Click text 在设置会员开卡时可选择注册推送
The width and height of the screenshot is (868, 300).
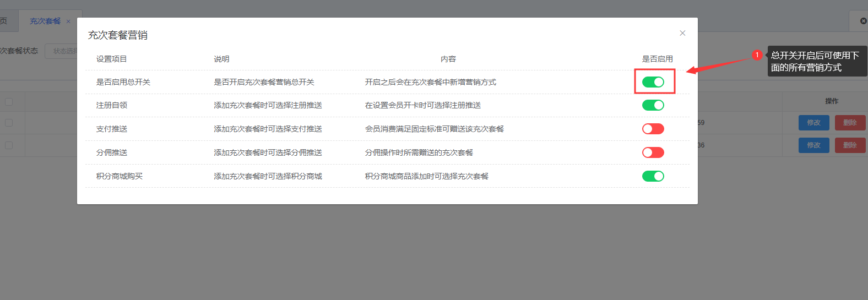pyautogui.click(x=423, y=105)
